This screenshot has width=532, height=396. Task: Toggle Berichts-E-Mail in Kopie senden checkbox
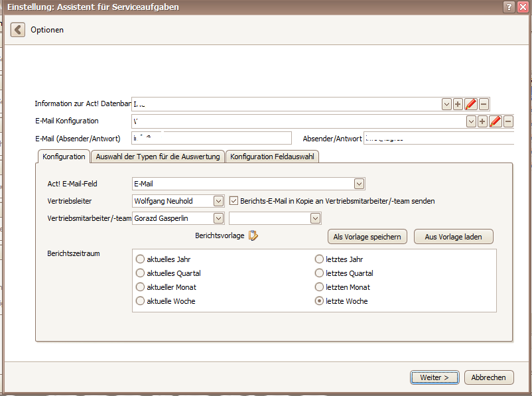click(233, 201)
